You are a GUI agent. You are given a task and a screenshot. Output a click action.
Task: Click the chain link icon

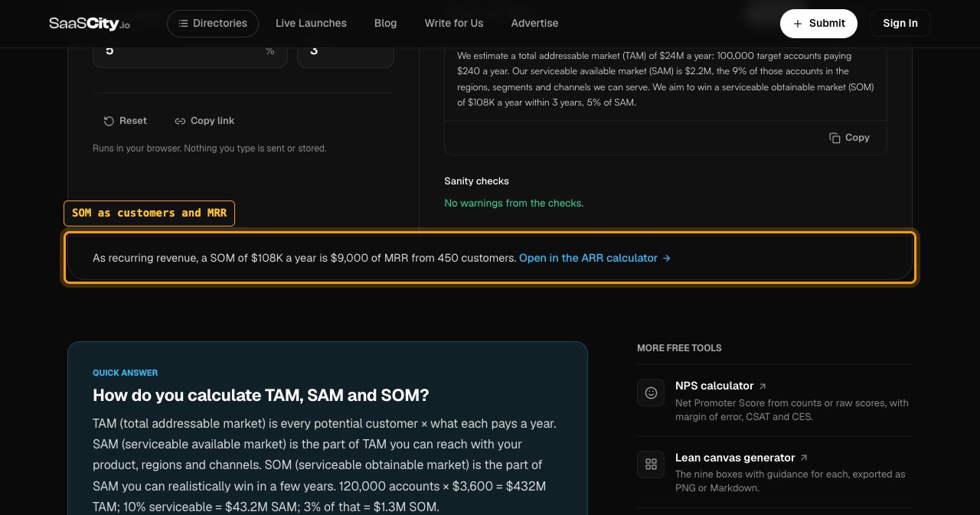point(180,121)
